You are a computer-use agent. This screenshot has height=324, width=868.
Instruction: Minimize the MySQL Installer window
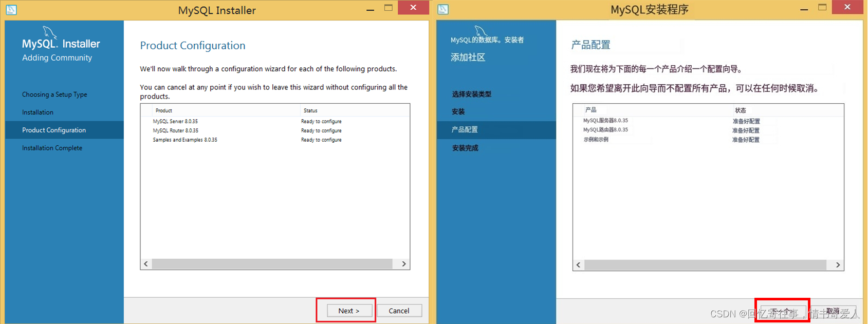point(370,9)
